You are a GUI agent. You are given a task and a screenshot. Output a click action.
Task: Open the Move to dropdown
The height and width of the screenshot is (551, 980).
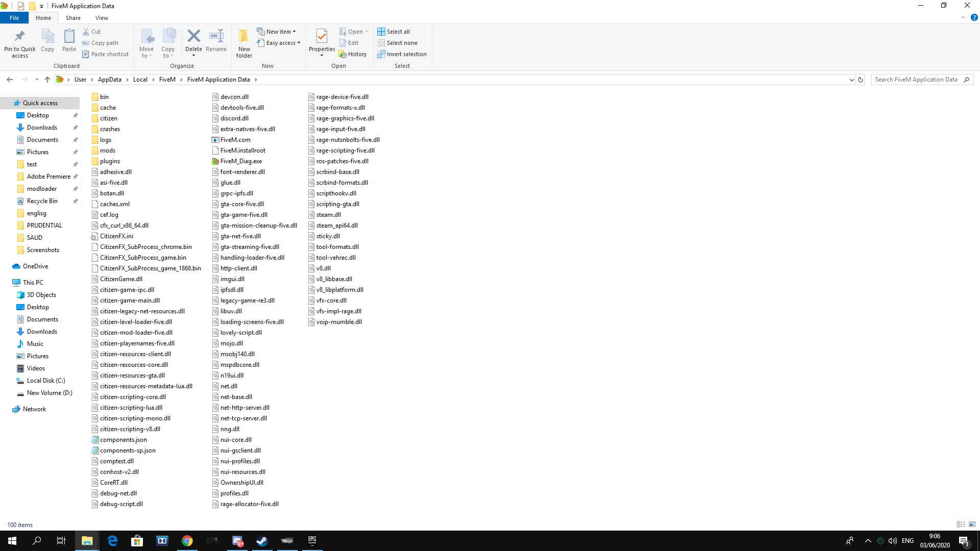click(x=146, y=42)
